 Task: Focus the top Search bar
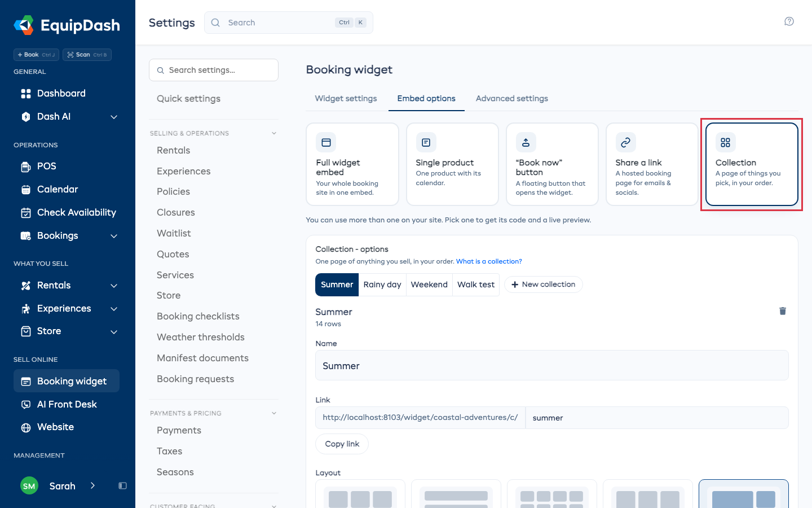click(289, 23)
